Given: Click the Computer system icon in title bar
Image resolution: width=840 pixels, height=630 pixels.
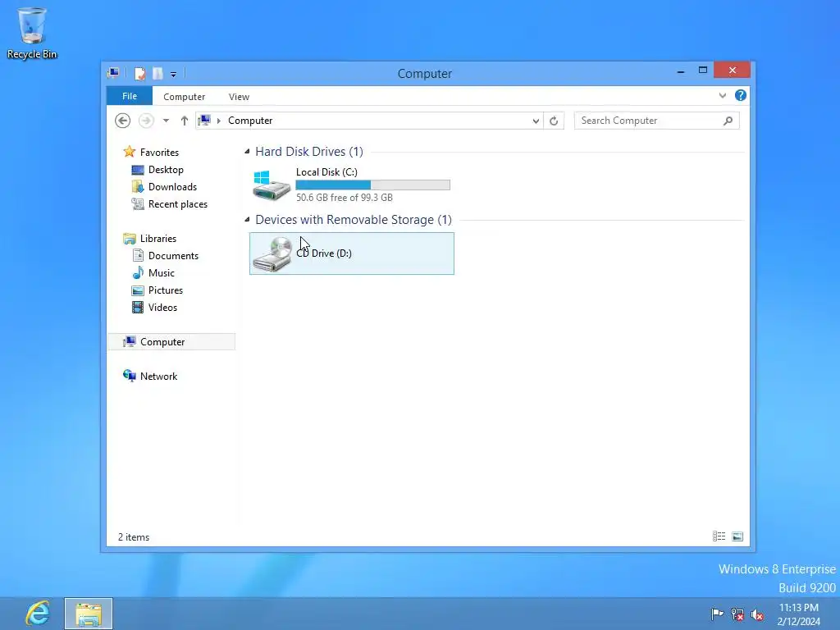Looking at the screenshot, I should click(x=113, y=73).
